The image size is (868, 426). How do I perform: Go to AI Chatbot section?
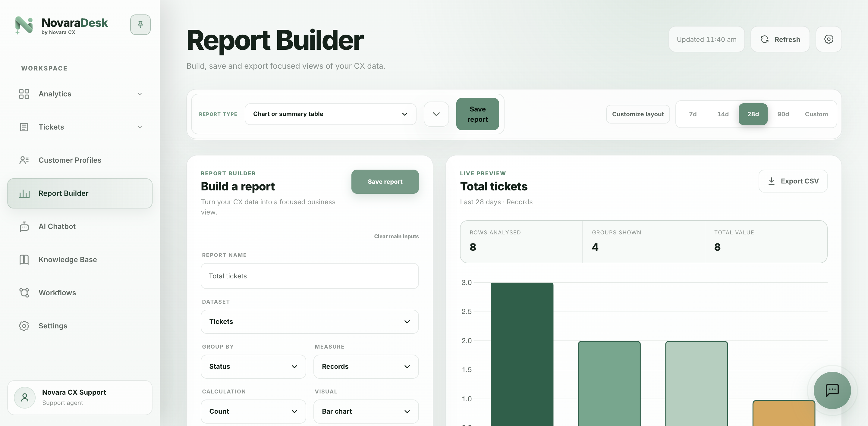80,226
